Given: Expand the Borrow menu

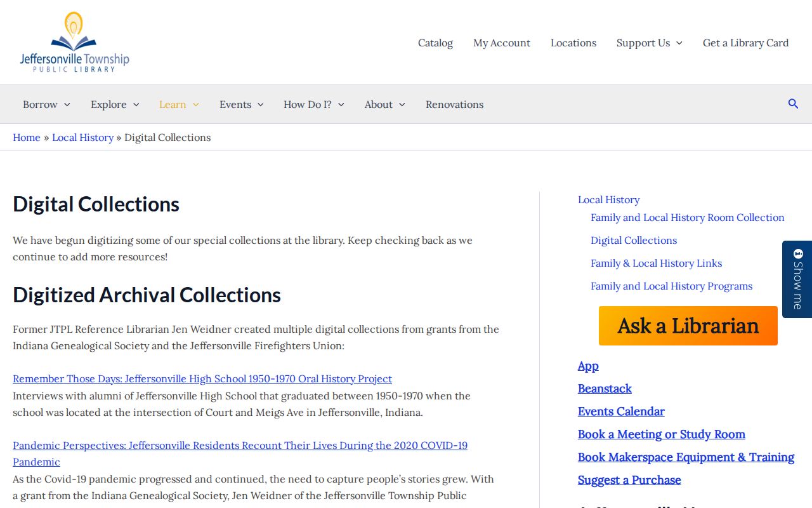Looking at the screenshot, I should click(x=46, y=105).
